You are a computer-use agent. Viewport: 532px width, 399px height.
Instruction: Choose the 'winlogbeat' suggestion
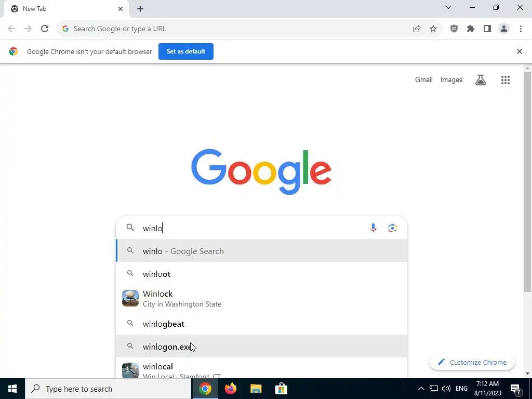pos(262,324)
